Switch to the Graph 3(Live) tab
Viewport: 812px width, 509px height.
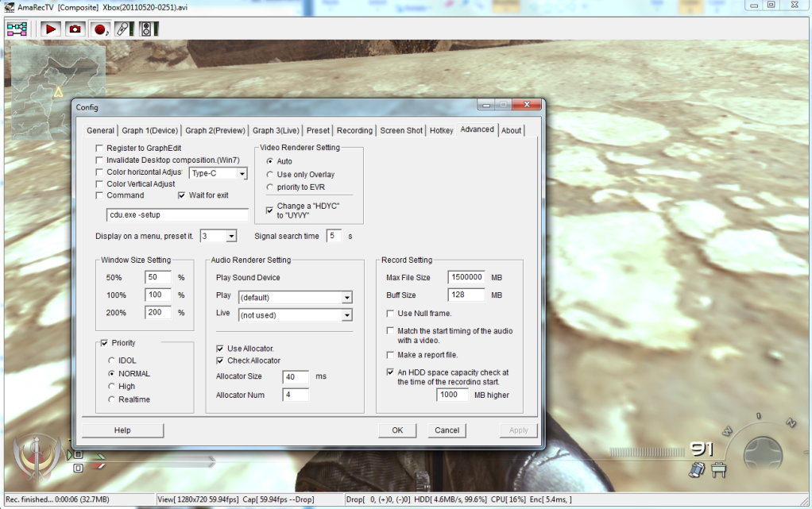(x=276, y=130)
